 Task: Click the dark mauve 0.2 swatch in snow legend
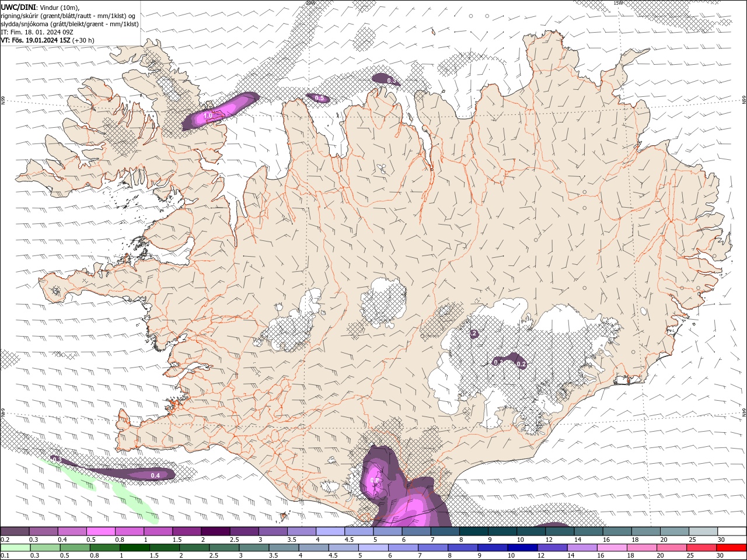pyautogui.click(x=15, y=531)
